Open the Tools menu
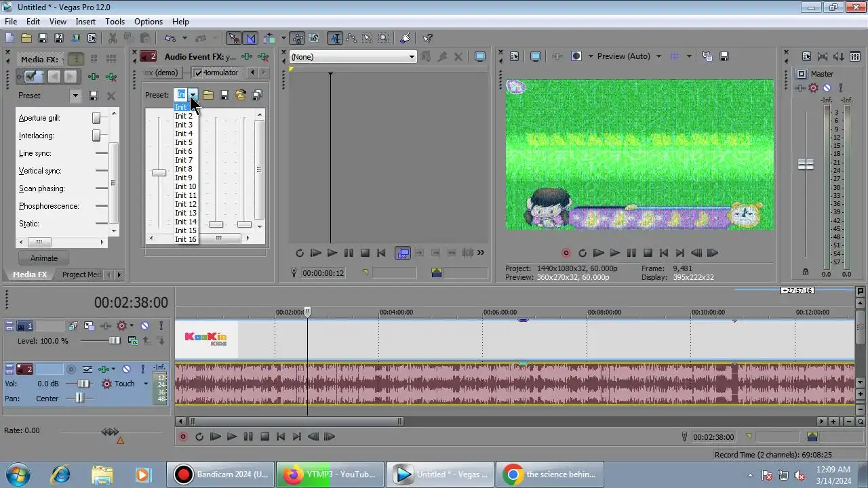Image resolution: width=868 pixels, height=488 pixels. pyautogui.click(x=115, y=22)
